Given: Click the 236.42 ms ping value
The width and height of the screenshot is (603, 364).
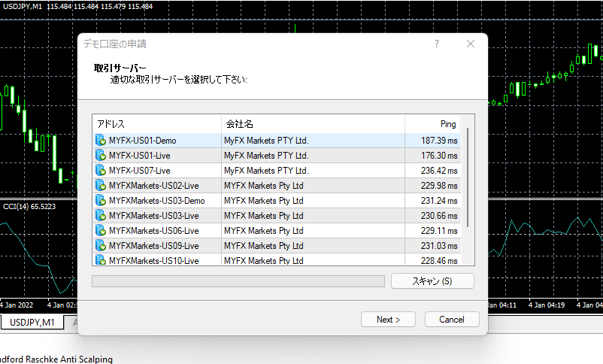Looking at the screenshot, I should [439, 171].
